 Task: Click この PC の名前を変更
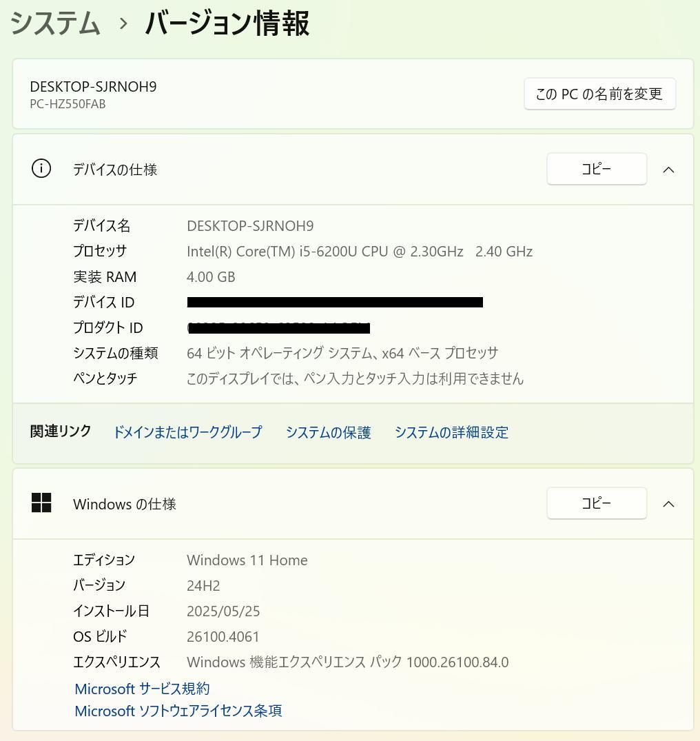(x=599, y=94)
